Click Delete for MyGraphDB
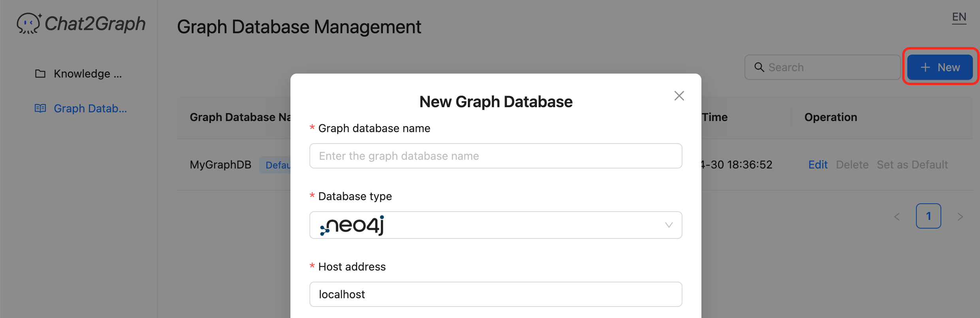Viewport: 980px width, 318px height. coord(852,165)
